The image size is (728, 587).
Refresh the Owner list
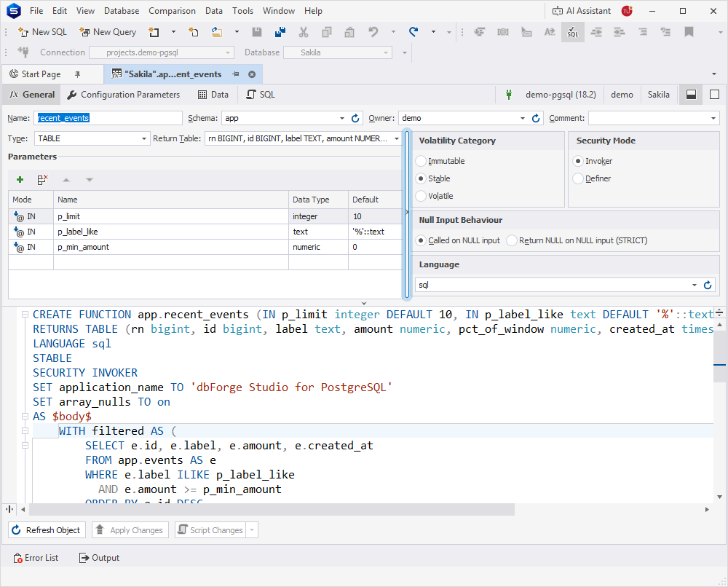536,119
